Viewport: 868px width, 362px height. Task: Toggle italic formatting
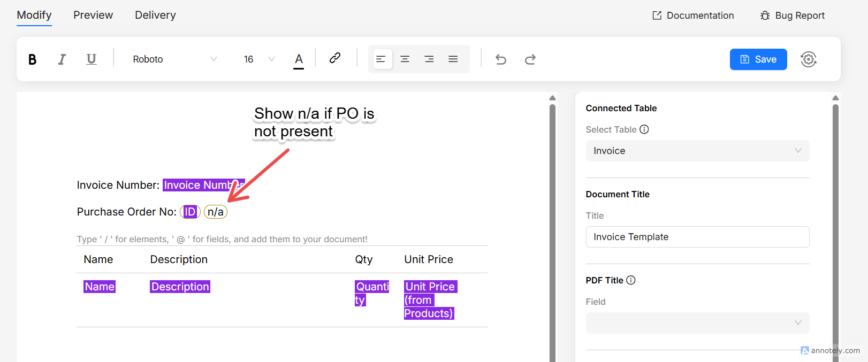coord(62,59)
